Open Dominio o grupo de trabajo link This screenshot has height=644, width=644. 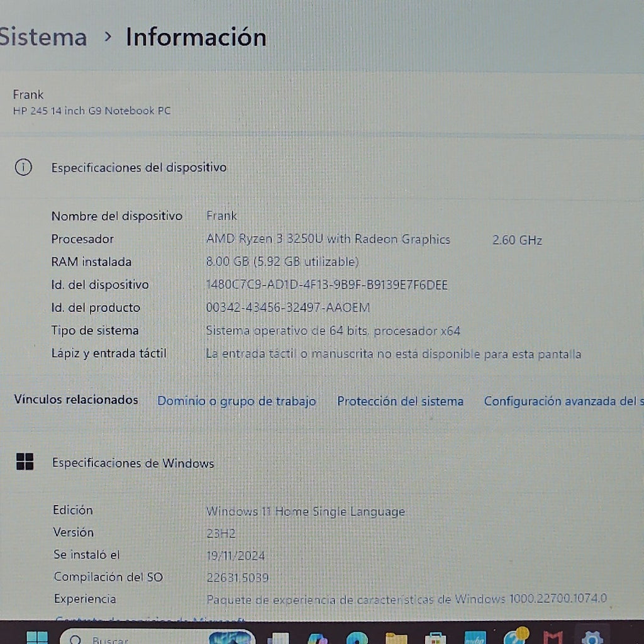pyautogui.click(x=236, y=401)
